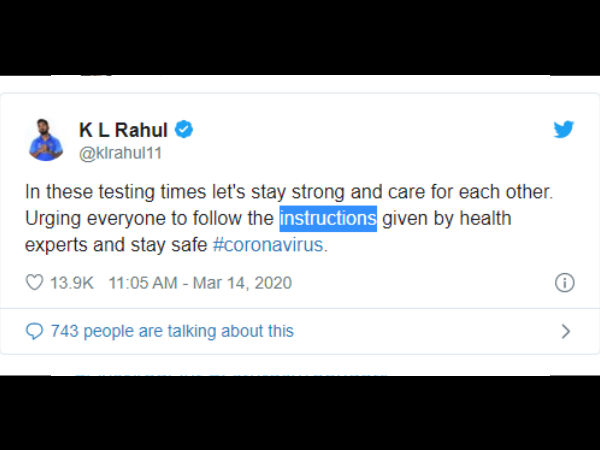This screenshot has width=600, height=450.
Task: Click the K L Rahul display name
Action: 123,130
